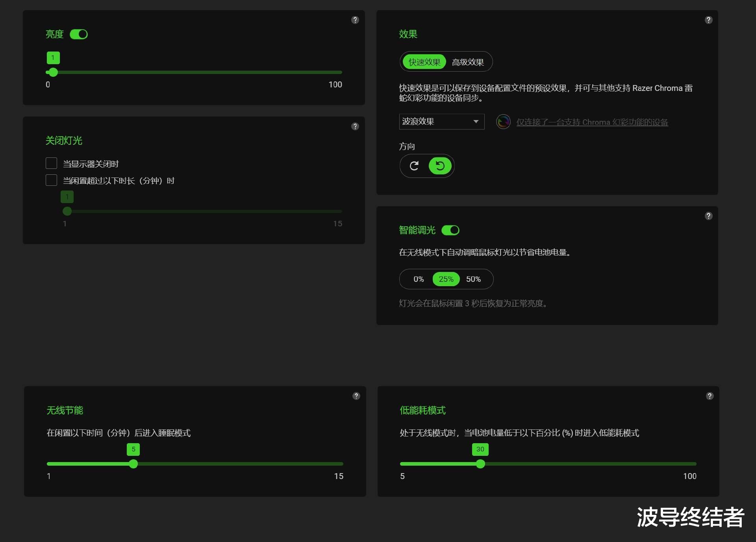
Task: Select the 快速效果 quick effects tab
Action: pos(424,62)
